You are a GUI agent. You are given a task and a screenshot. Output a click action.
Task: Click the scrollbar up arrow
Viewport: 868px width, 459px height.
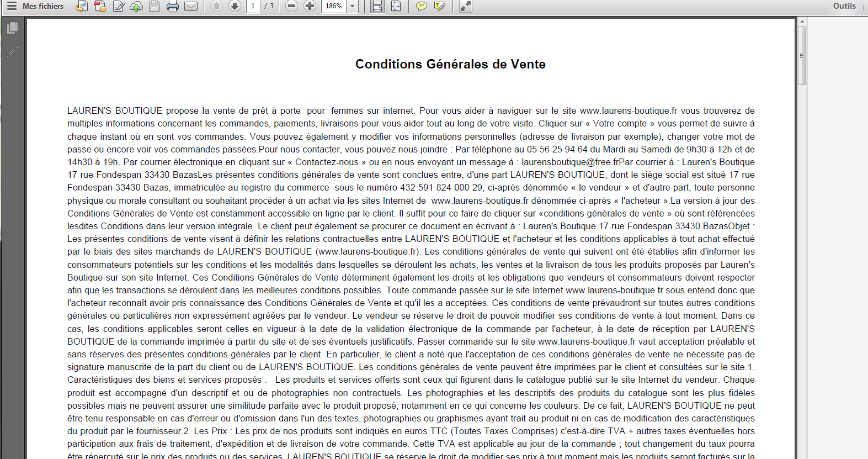coord(802,22)
